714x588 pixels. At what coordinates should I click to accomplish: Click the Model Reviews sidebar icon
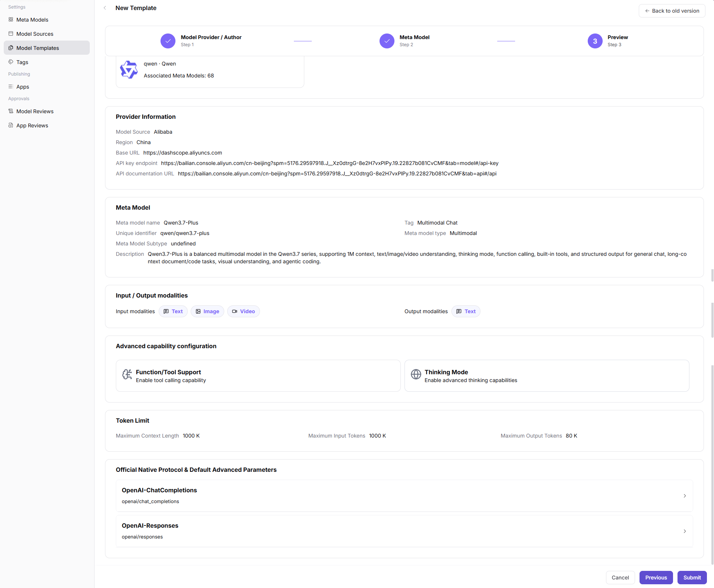click(11, 111)
